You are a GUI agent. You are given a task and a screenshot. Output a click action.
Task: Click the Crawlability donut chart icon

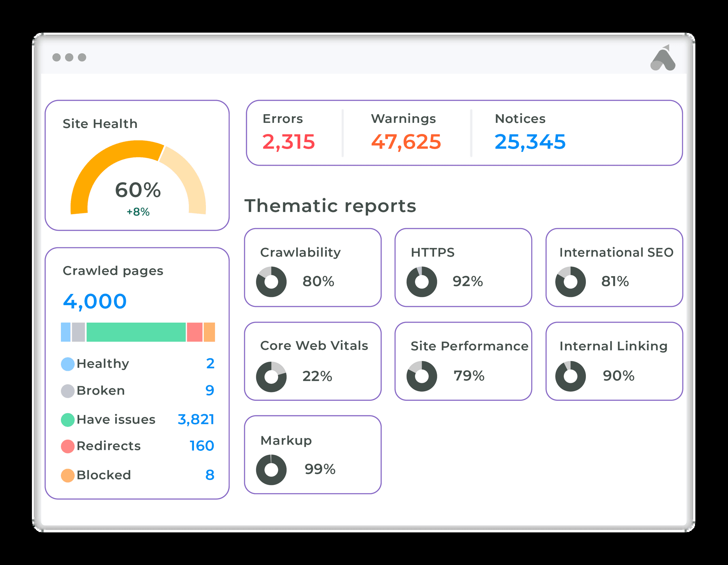coord(271,282)
